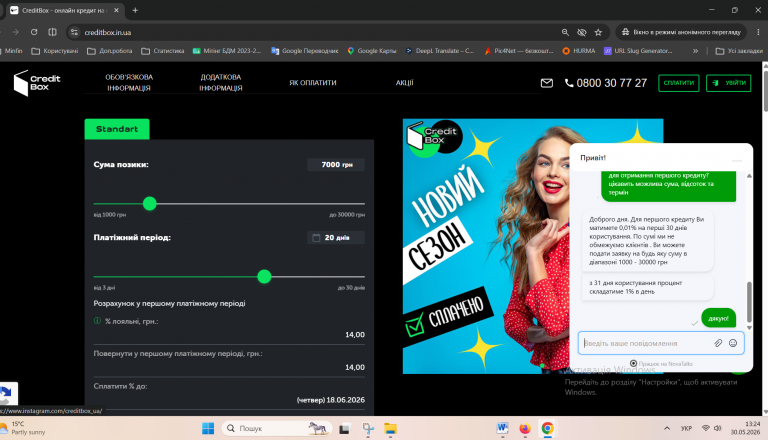Screen dimensions: 768x440
Task: Open the Статистика bookmark folder
Action: click(163, 51)
